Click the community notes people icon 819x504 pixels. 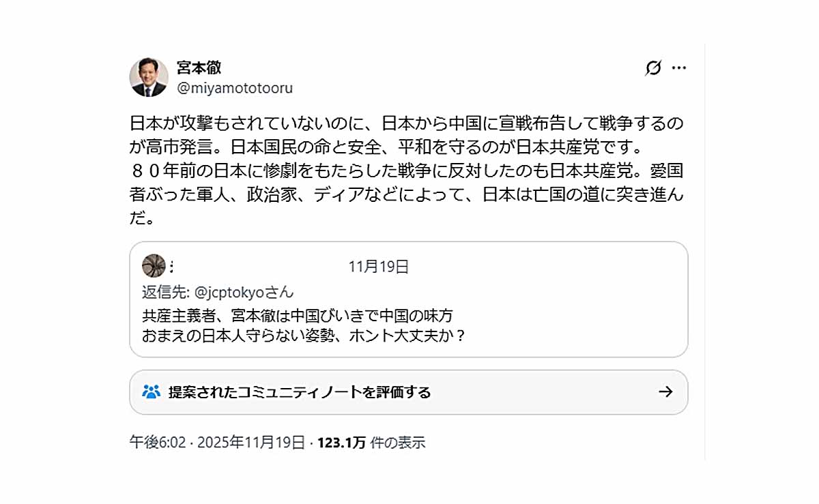[x=151, y=391]
